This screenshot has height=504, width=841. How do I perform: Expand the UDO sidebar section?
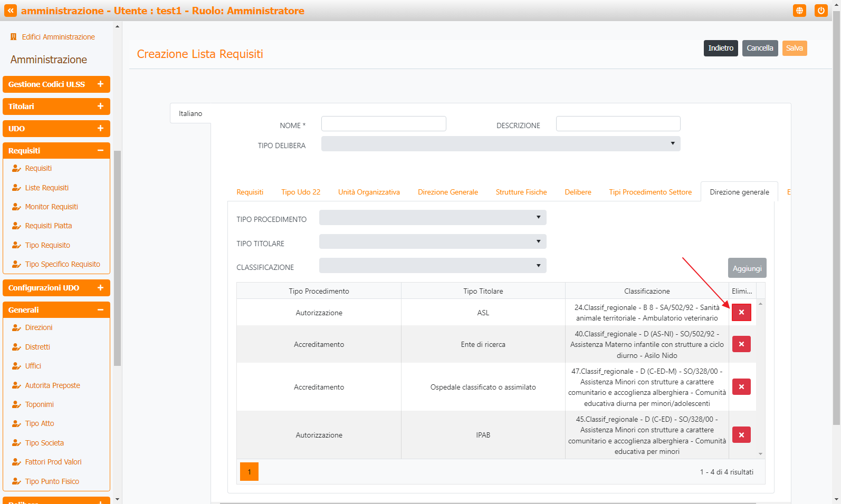tap(56, 129)
